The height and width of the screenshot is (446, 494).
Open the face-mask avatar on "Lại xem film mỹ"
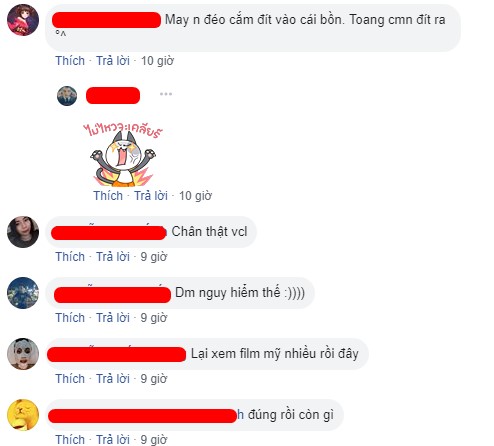(23, 354)
